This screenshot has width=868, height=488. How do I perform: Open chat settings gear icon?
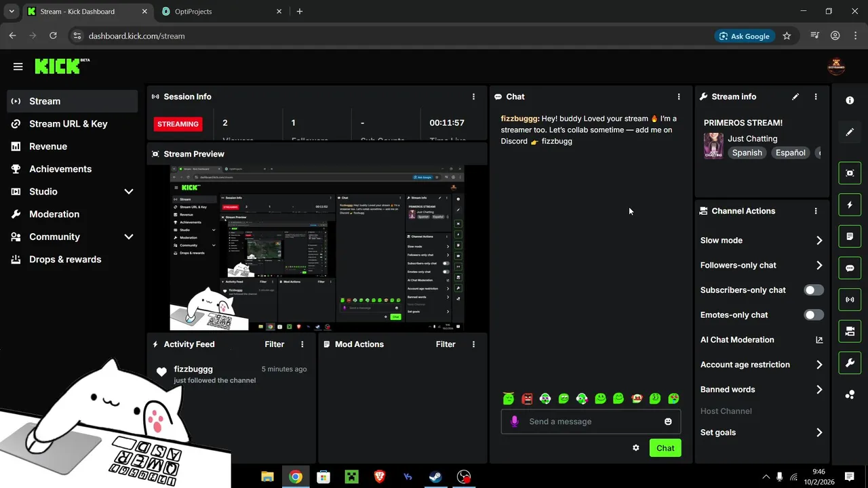pos(636,448)
